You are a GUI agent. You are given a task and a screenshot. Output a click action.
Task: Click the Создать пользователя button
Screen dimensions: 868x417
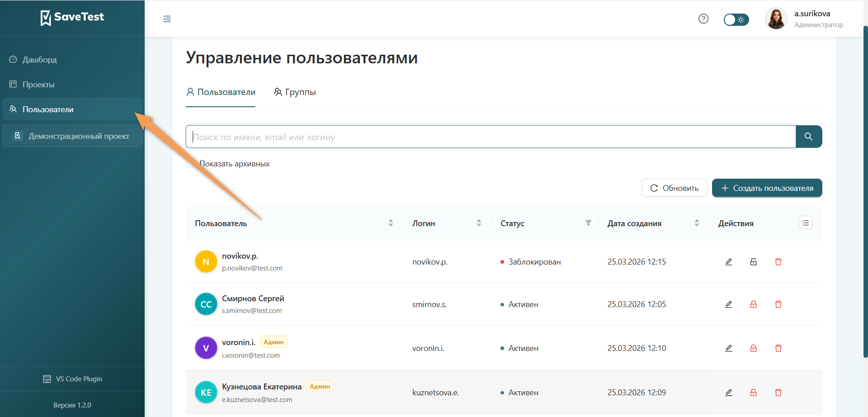(x=767, y=188)
